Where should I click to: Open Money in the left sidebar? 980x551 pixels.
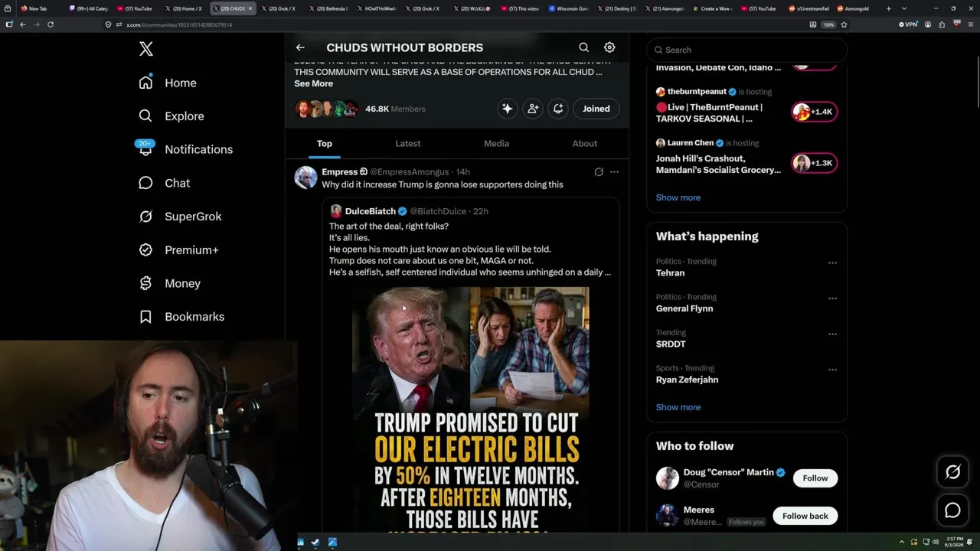[x=170, y=283]
